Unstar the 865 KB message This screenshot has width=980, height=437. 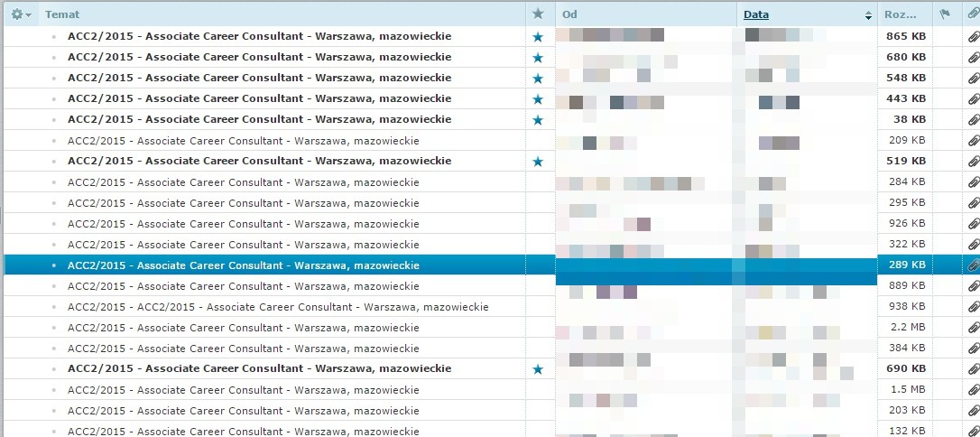[x=538, y=37]
